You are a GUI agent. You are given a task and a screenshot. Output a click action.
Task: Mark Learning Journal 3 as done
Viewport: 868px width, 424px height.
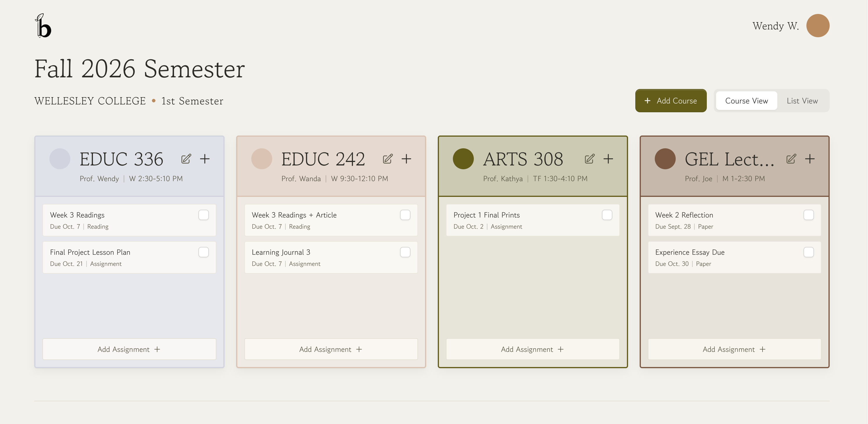click(405, 252)
